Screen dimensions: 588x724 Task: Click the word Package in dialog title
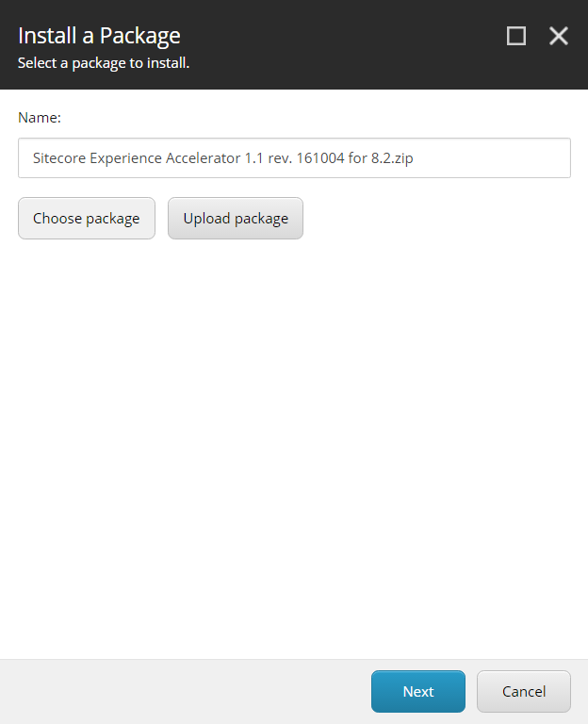coord(140,37)
